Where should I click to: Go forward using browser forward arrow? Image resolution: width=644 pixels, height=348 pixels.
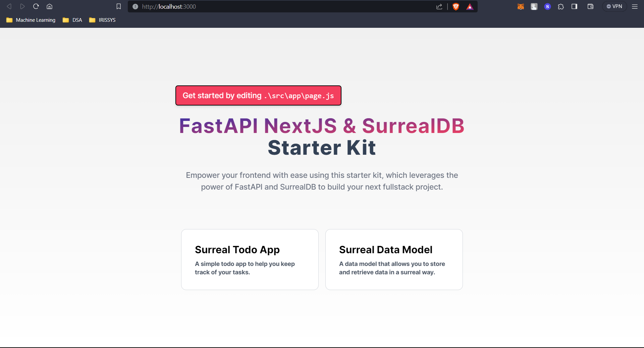(22, 6)
